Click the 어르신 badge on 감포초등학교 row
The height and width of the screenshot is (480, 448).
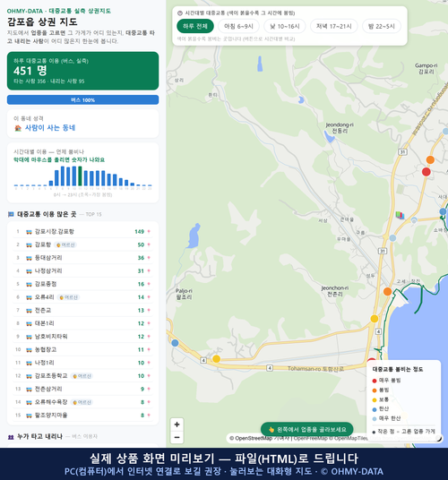coord(82,376)
